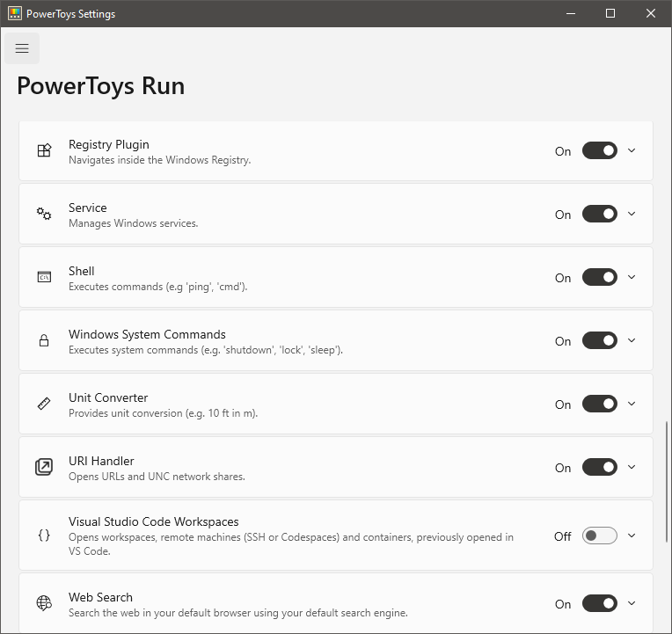The width and height of the screenshot is (672, 634).
Task: Click the Windows System Commands lock icon
Action: click(44, 340)
